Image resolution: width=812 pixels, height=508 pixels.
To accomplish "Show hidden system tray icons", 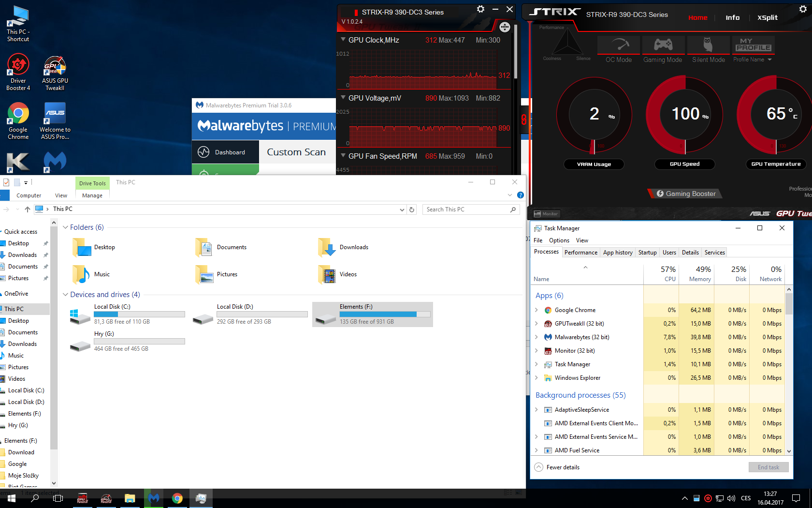I will (685, 498).
